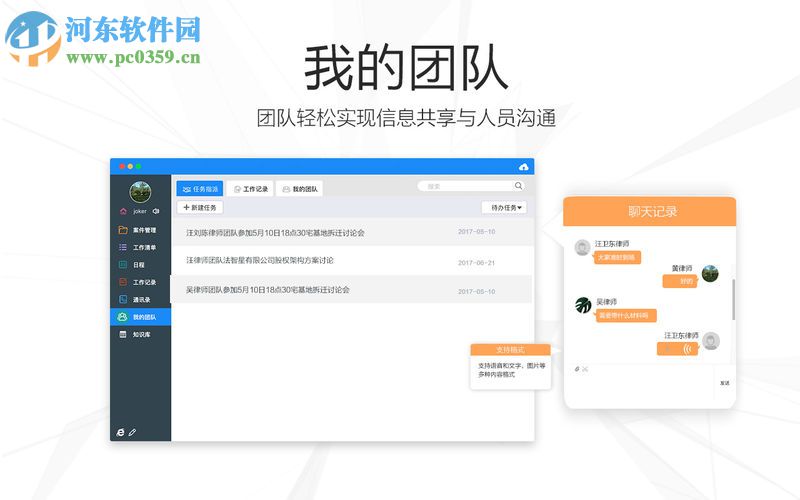Click the first orange message bubble from 汪卫东律师
Screen dimensions: 800x500
click(x=617, y=258)
